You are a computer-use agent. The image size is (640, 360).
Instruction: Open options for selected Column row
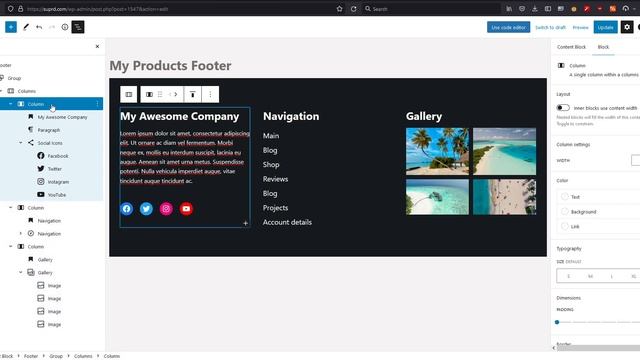pos(97,104)
